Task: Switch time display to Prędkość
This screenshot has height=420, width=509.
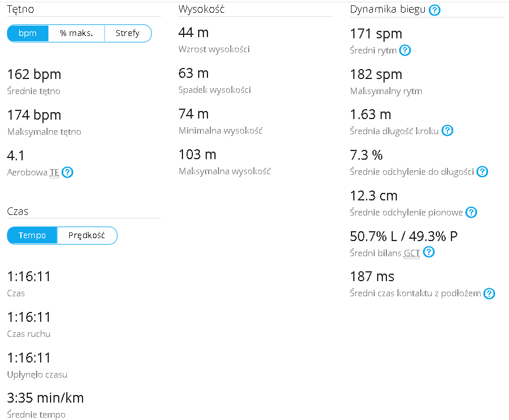Action: 87,235
